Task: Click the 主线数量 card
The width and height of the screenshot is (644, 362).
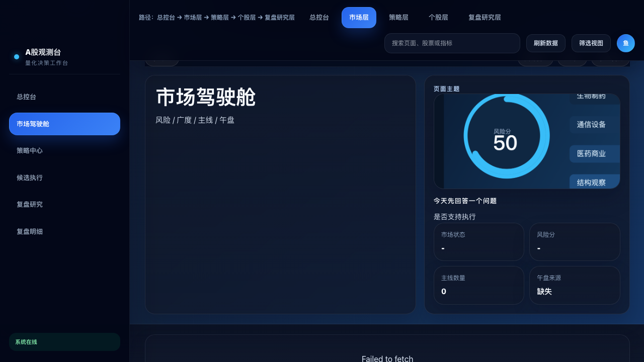Action: point(479,285)
